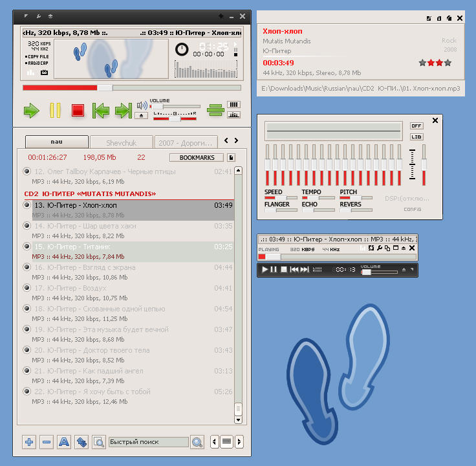Turn the equalizer OFF button
Image resolution: width=476 pixels, height=466 pixels.
point(416,126)
